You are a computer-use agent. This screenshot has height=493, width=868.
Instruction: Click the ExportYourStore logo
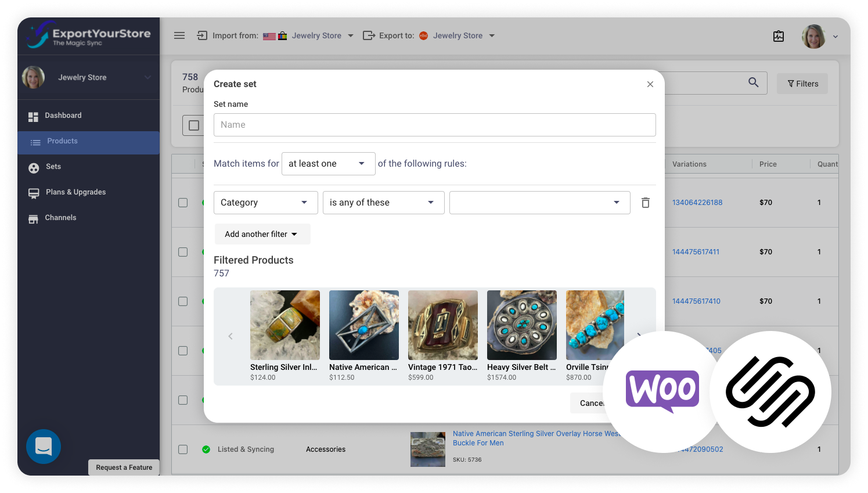point(88,35)
